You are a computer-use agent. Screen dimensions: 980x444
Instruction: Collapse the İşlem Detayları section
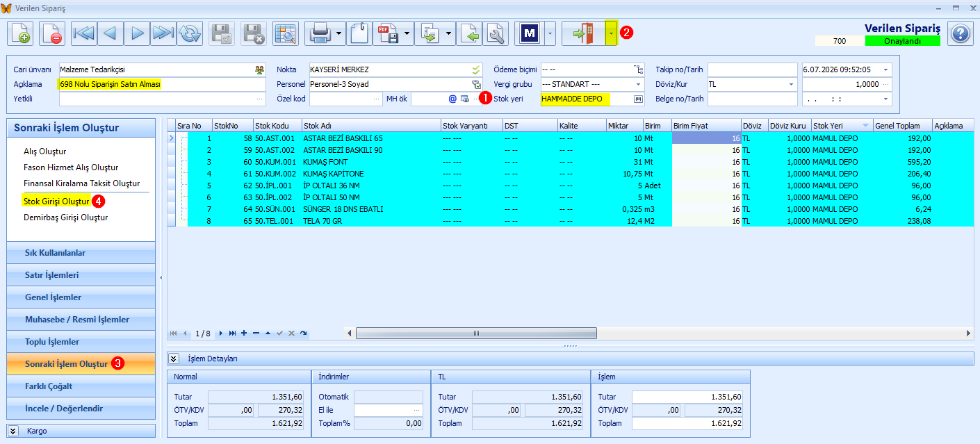[x=174, y=359]
